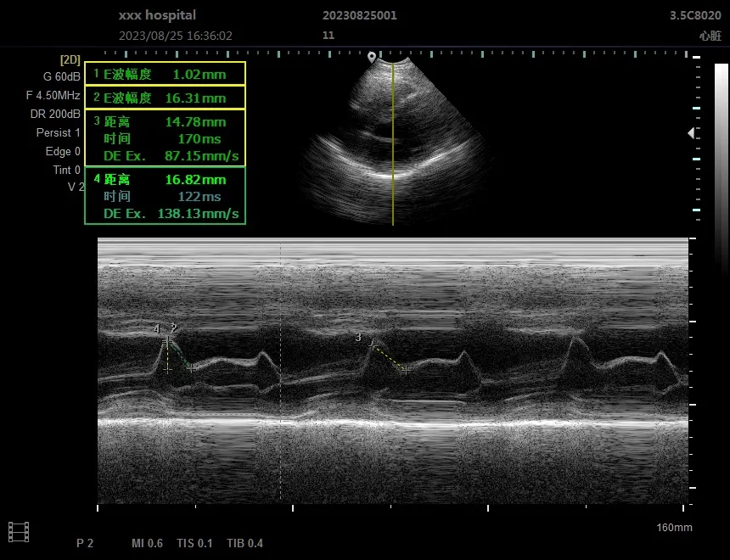Click the 122ms time value in measurement 4

point(199,197)
